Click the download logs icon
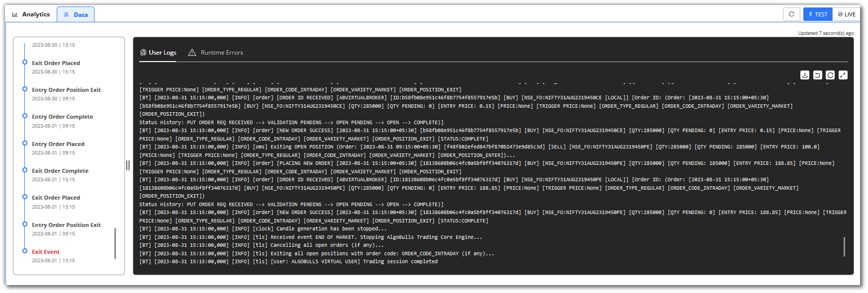Viewport: 868px width, 293px height. pyautogui.click(x=804, y=75)
